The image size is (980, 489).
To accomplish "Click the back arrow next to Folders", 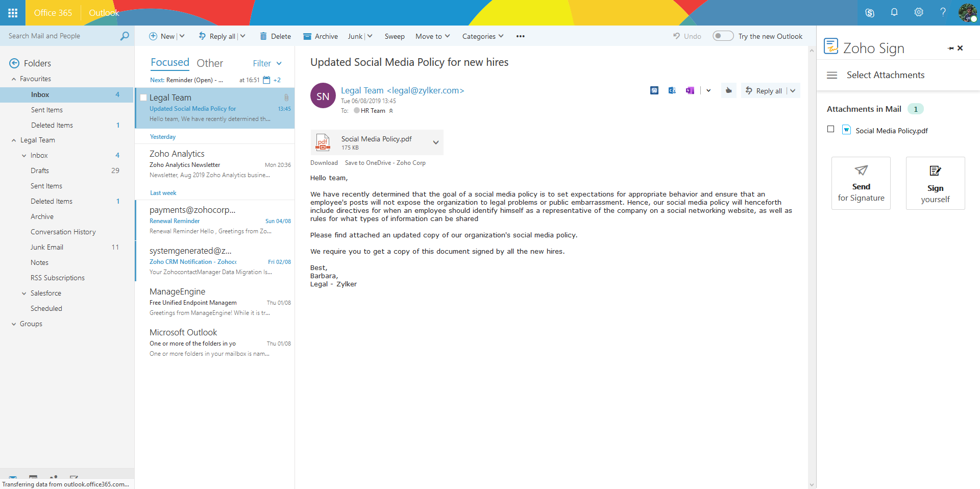I will [14, 63].
